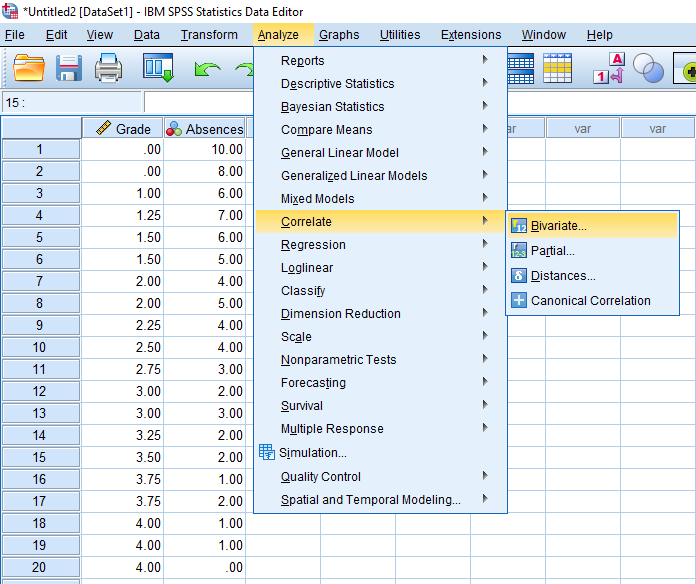Expand Spatial and Temporal Modeling submenu
Image resolution: width=696 pixels, height=584 pixels.
coord(380,500)
